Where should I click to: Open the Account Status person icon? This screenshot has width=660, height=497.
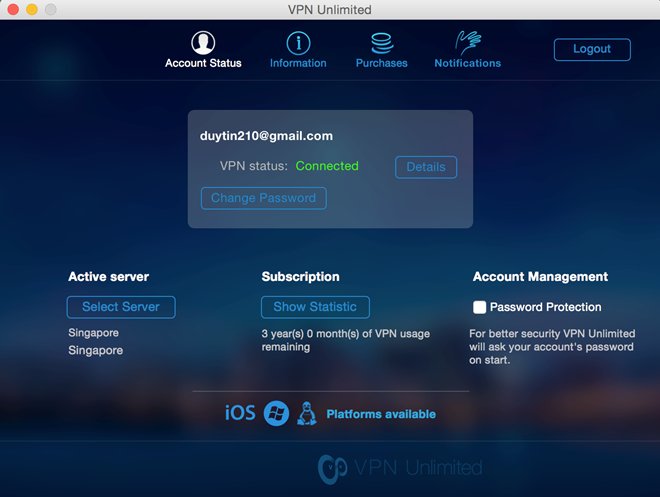tap(203, 43)
